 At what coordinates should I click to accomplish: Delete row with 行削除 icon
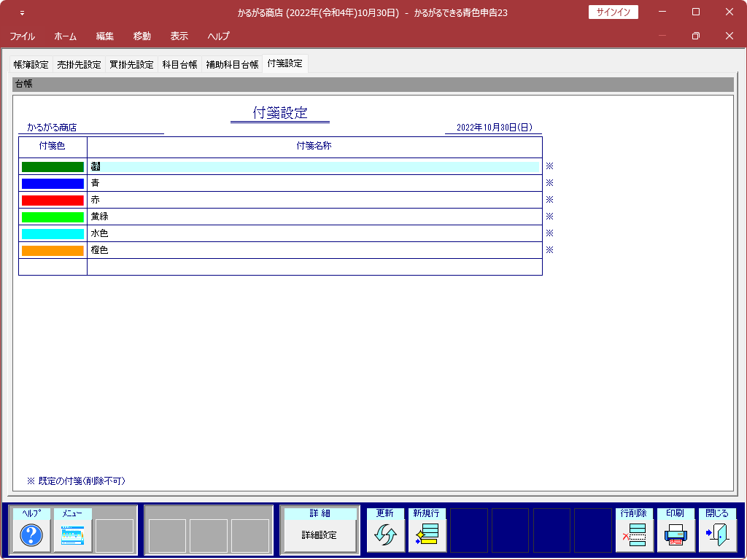634,534
